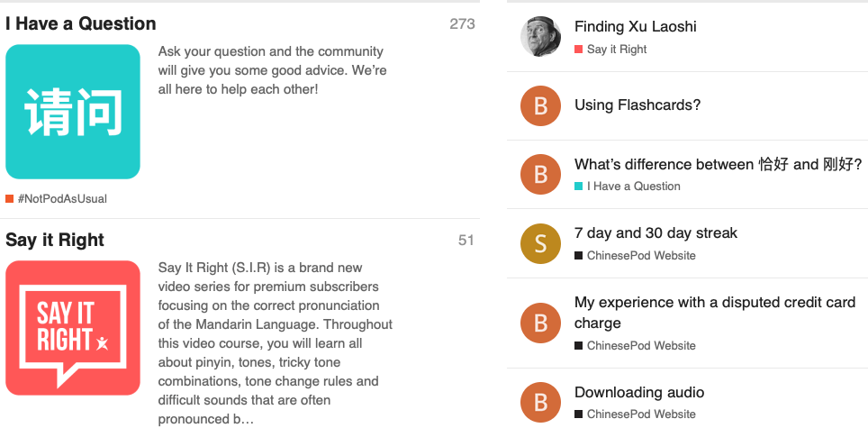Open the Say it Right category heading
Screen dimensions: 868x428
55,240
